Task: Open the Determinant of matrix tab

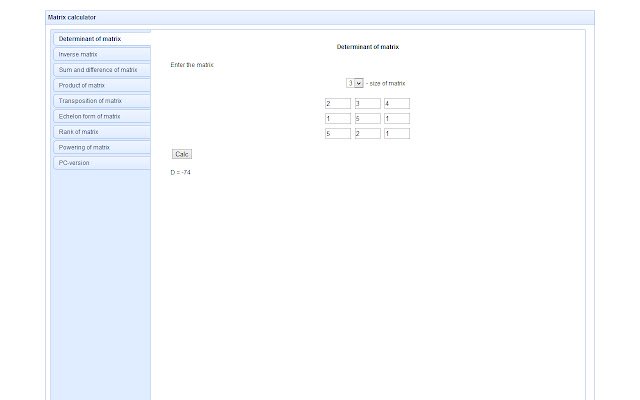Action: coord(102,39)
